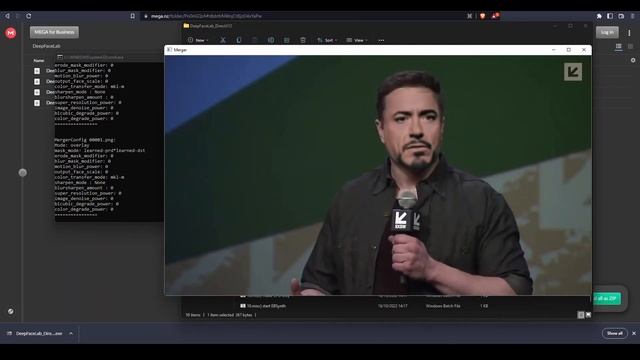Click the Log in button on MEGA
Image resolution: width=640 pixels, height=360 pixels.
[607, 32]
